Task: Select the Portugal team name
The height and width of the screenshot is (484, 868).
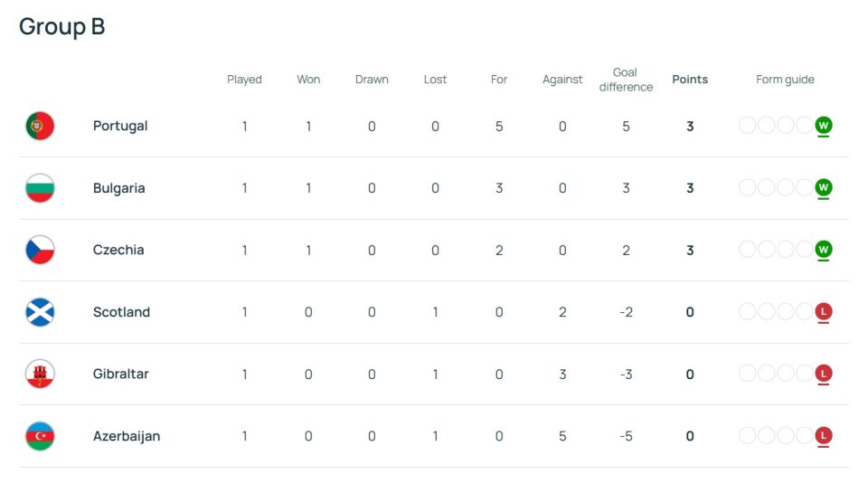Action: 120,127
